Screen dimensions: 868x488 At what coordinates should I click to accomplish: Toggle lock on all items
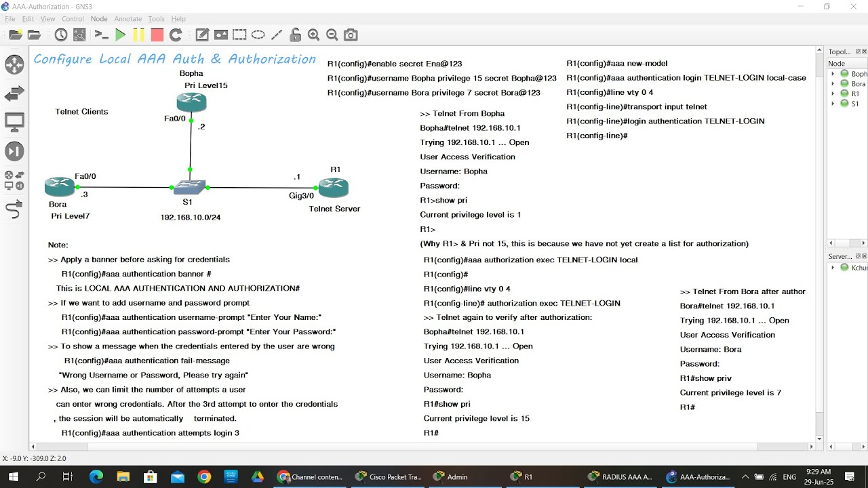(295, 35)
